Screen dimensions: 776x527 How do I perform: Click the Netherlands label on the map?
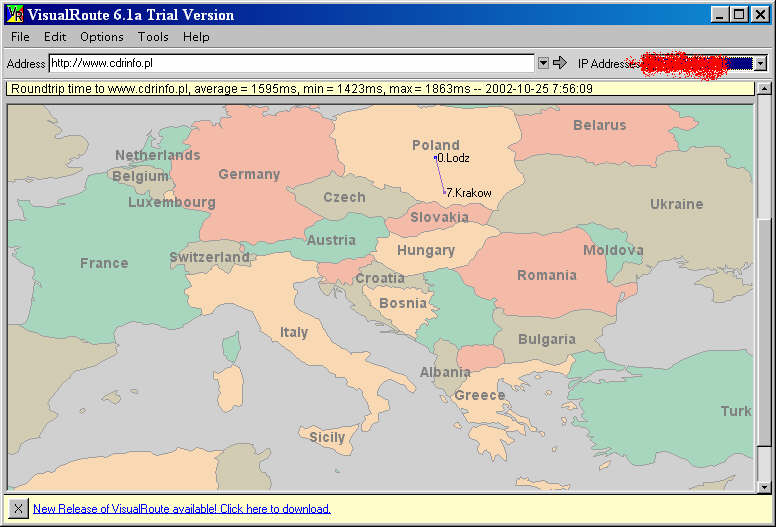pos(158,155)
